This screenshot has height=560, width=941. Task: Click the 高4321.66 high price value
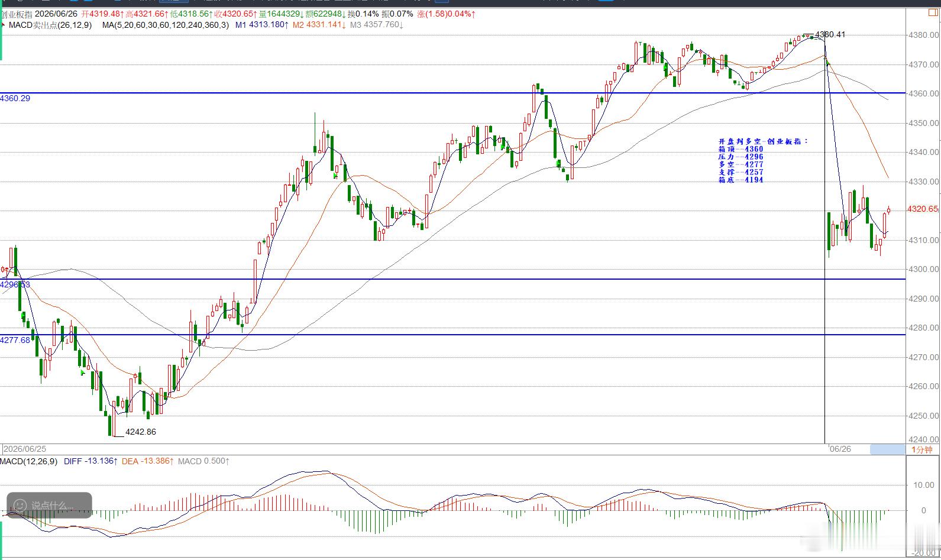pyautogui.click(x=147, y=14)
